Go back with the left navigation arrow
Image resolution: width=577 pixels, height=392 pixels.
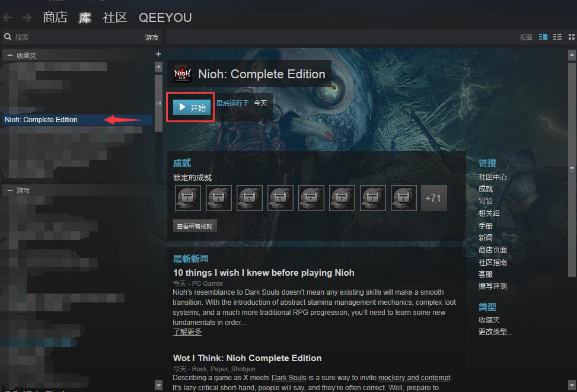(x=7, y=17)
